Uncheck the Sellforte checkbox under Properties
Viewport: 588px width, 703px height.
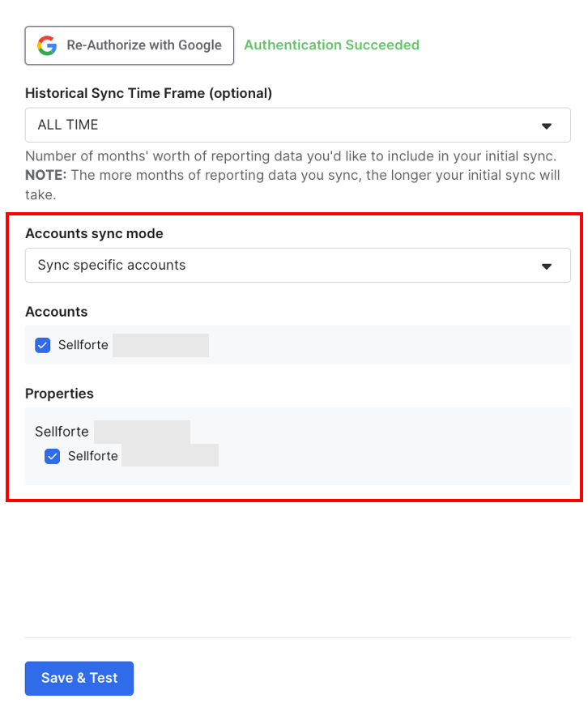[x=53, y=456]
